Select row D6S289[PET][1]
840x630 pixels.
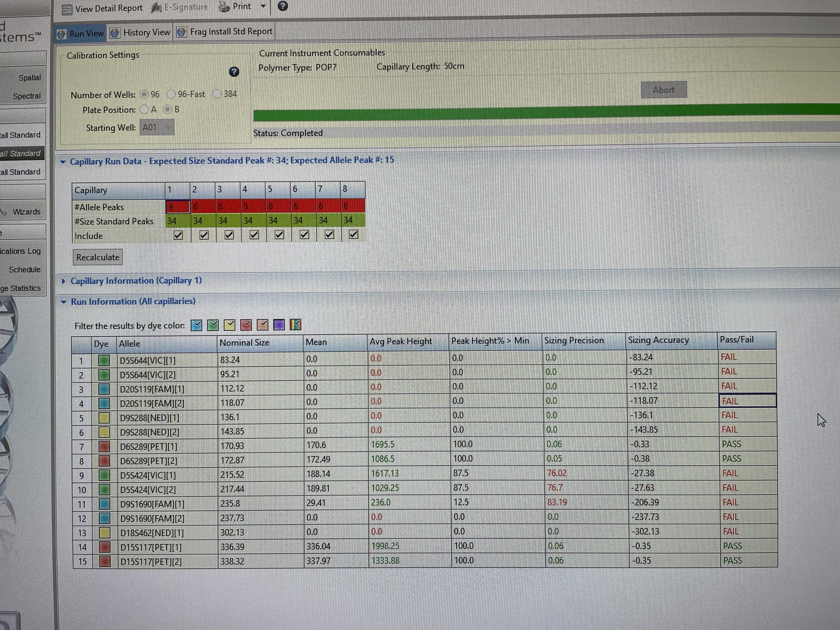pyautogui.click(x=424, y=445)
